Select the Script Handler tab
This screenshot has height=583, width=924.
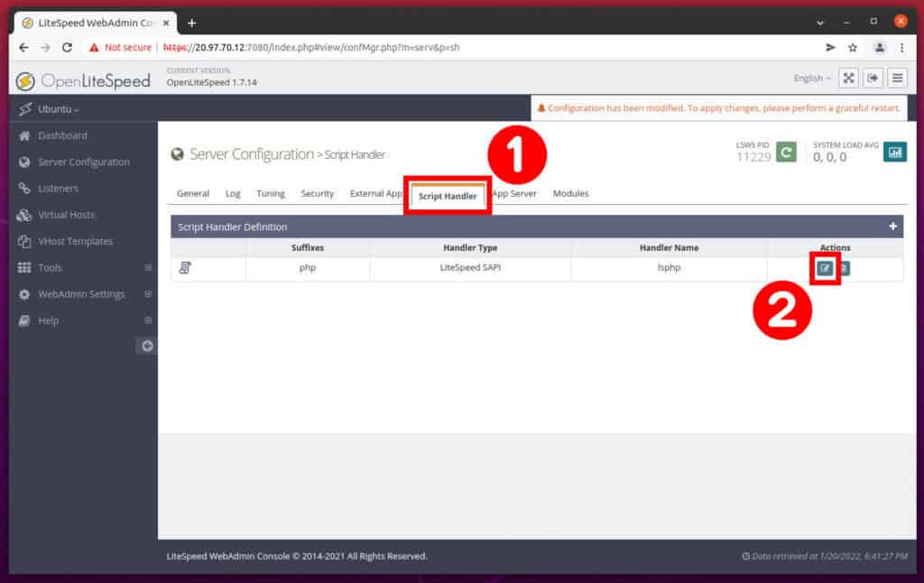pos(448,196)
